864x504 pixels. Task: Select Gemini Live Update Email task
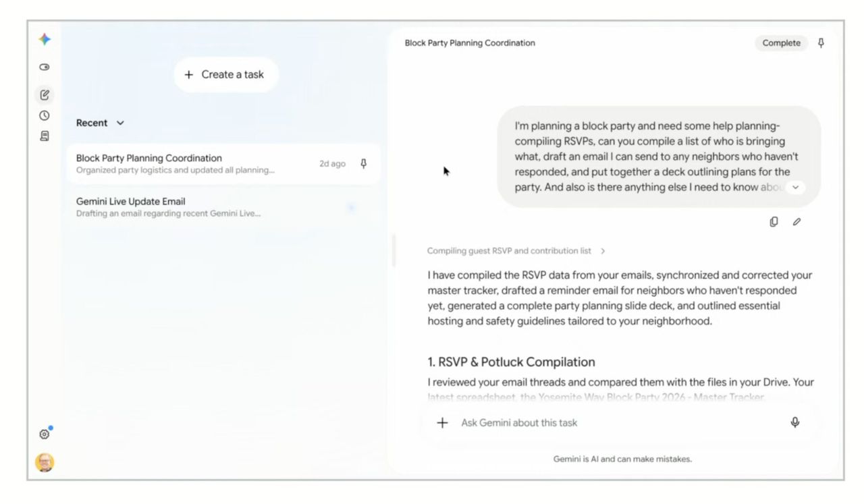point(223,207)
